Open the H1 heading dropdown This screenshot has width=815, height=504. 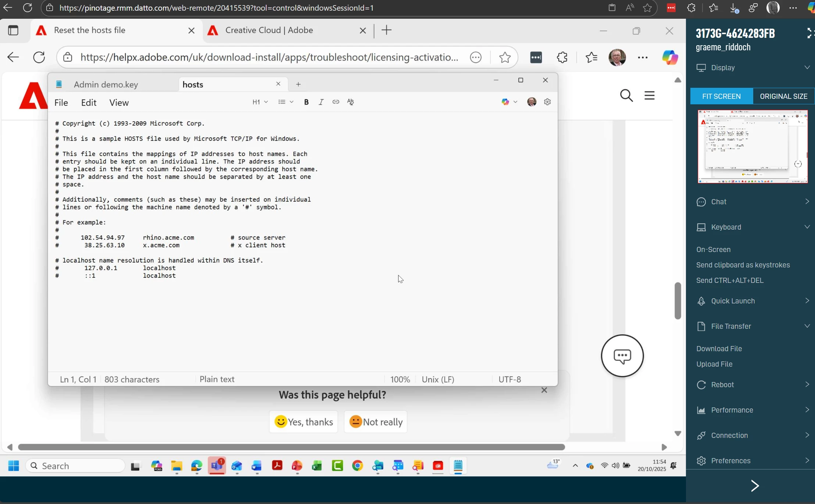coord(260,102)
